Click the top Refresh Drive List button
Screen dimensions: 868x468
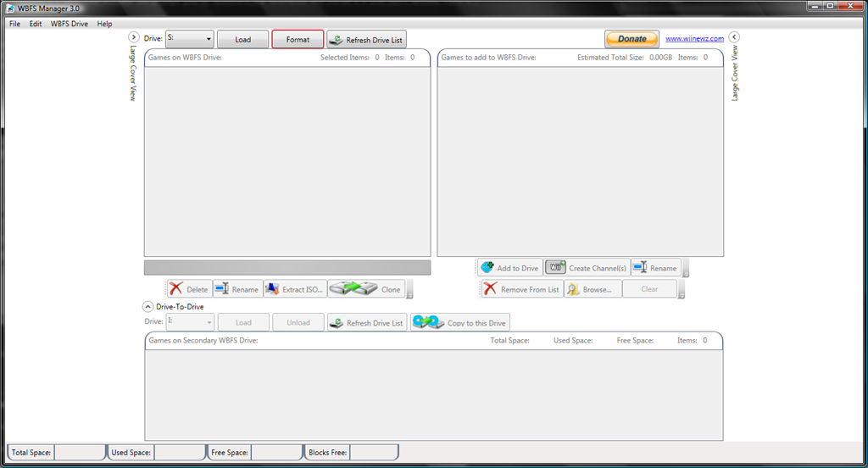[366, 39]
